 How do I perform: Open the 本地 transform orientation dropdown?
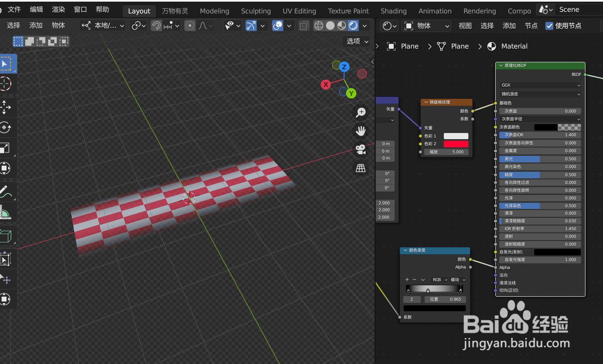coord(102,26)
